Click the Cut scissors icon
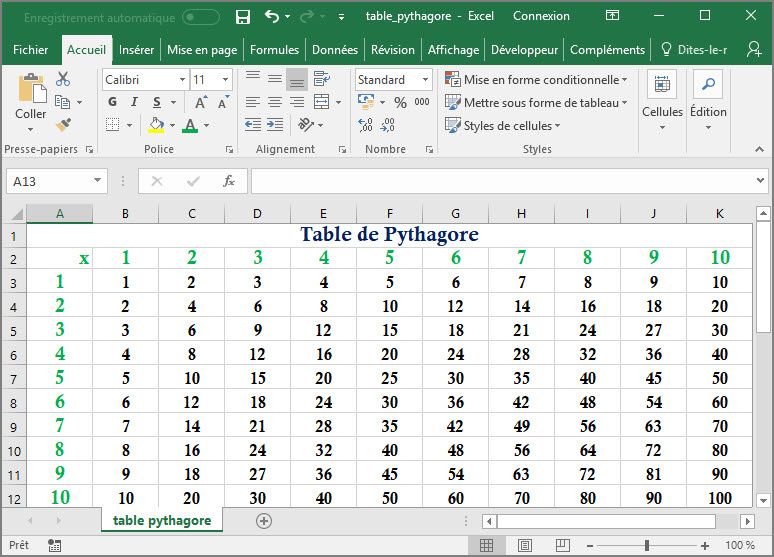 pyautogui.click(x=63, y=79)
